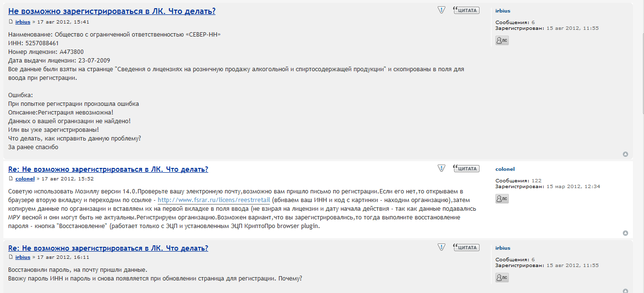644x293 pixels.
Task: Open first post title 'Не возможно зарегистрироваться в ЛК'
Action: tap(112, 11)
